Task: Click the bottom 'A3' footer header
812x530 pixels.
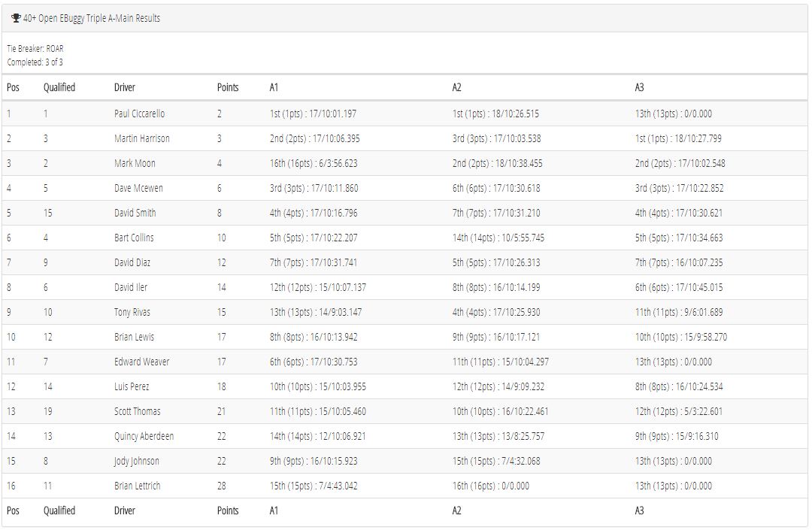Action: pos(640,511)
